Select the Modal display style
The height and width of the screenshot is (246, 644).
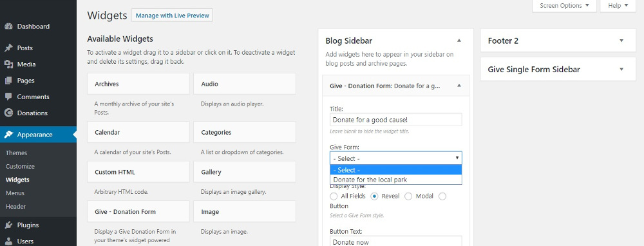pyautogui.click(x=408, y=196)
